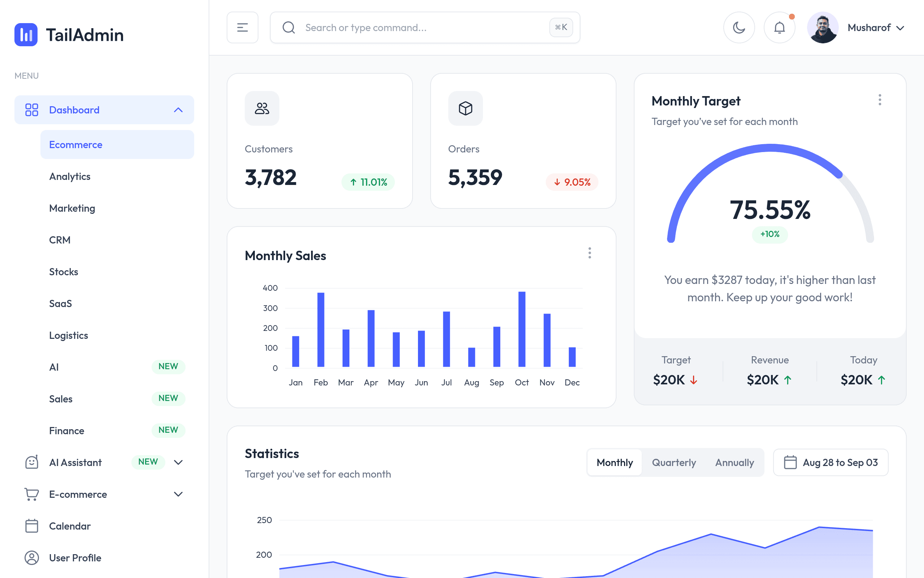Open the Analytics dashboard item
The height and width of the screenshot is (578, 924).
tap(117, 176)
